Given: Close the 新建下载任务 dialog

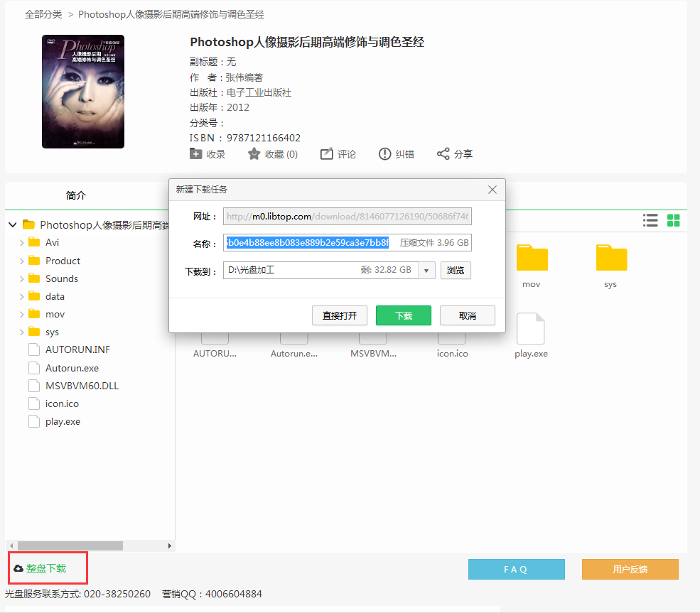Looking at the screenshot, I should [x=492, y=190].
